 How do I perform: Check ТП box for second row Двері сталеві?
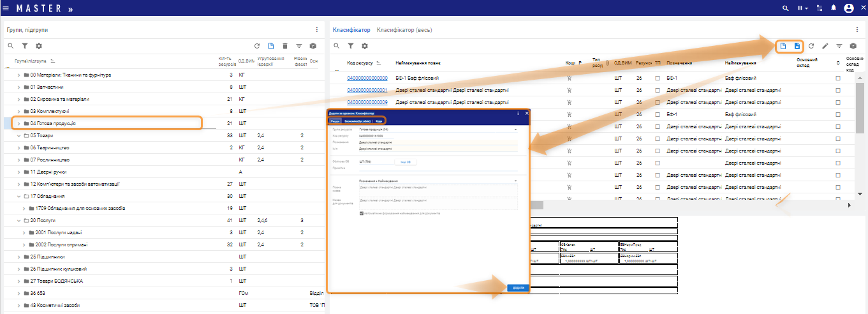pos(658,90)
